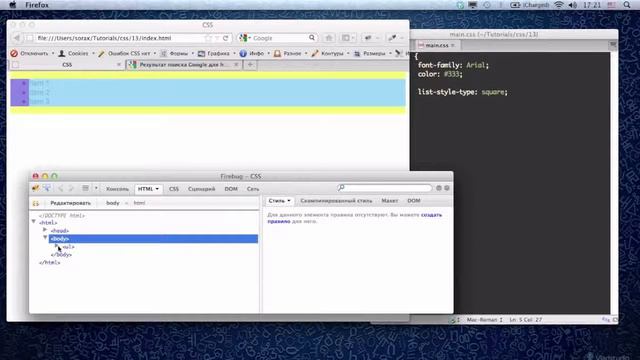This screenshot has height=360, width=640.
Task: Click the volume icon in the menu bar
Action: [573, 5]
